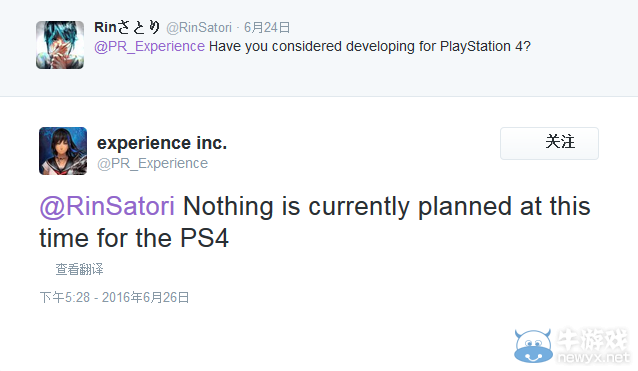
Task: Select the PlayStation 4 question tweet text
Action: click(312, 46)
